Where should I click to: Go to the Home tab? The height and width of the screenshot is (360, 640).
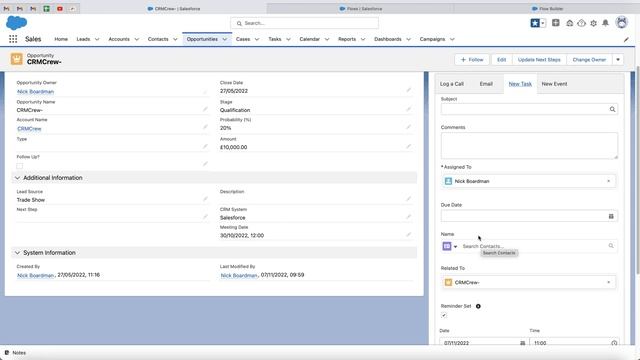[61, 39]
